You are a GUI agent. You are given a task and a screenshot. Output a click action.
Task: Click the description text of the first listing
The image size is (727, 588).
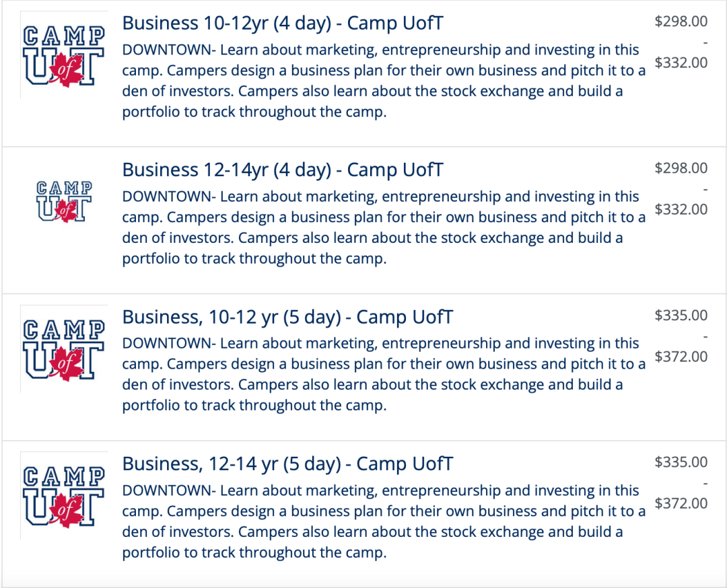[384, 81]
